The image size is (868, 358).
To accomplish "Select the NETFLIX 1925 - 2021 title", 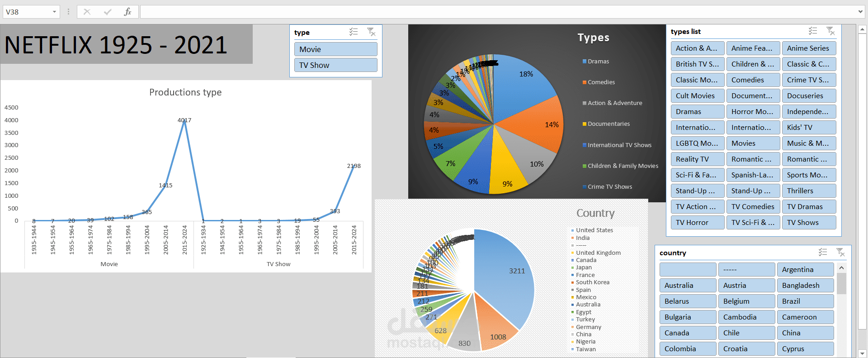I will point(116,45).
